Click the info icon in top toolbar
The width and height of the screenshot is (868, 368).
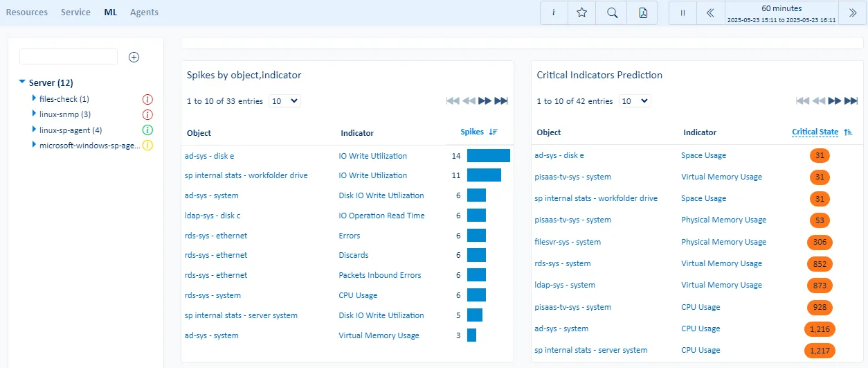[554, 12]
